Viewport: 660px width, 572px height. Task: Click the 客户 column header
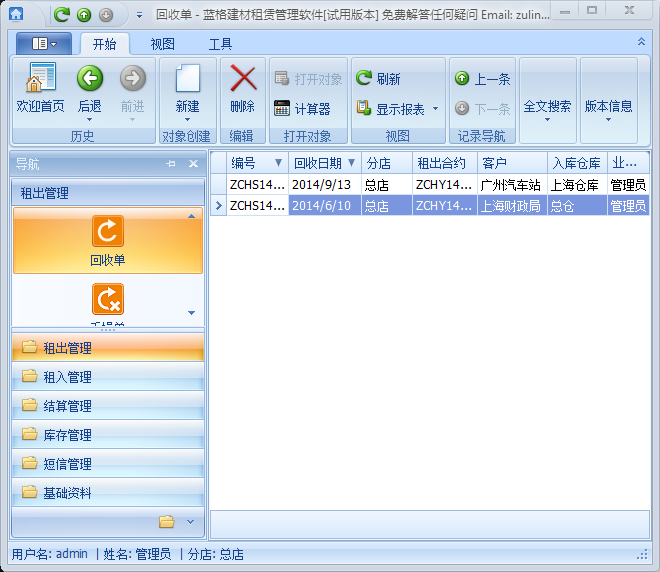[x=512, y=163]
